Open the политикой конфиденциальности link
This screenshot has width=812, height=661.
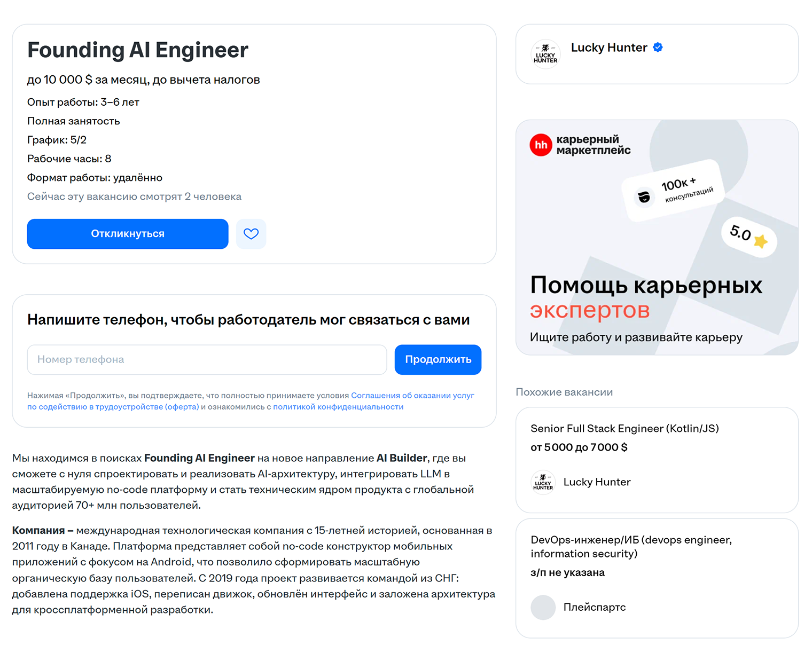pyautogui.click(x=338, y=407)
